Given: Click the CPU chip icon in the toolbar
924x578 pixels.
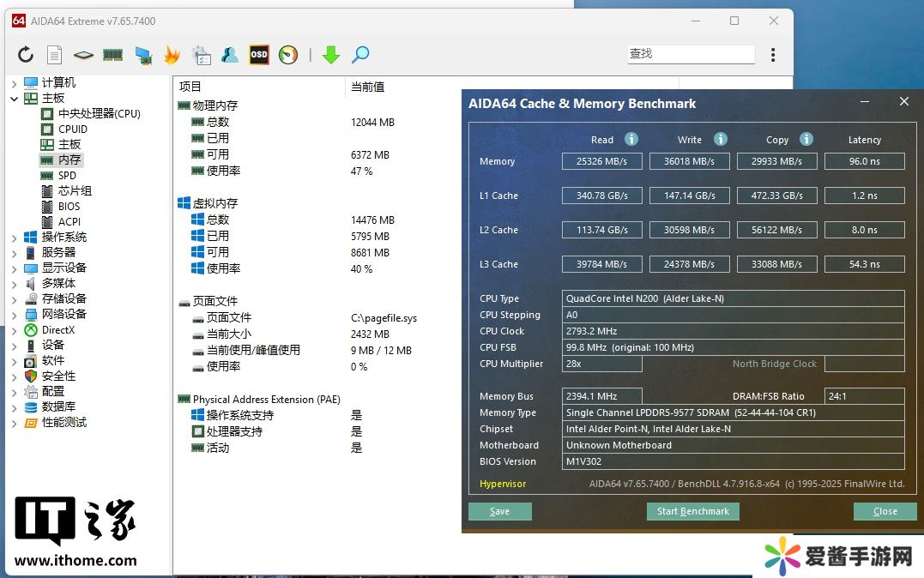Looking at the screenshot, I should point(83,55).
